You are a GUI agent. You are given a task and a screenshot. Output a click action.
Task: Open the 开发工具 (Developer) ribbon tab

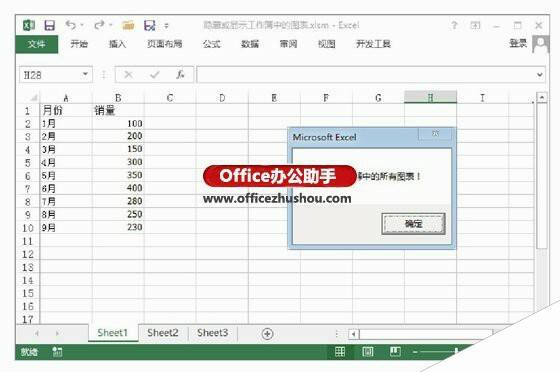(373, 44)
